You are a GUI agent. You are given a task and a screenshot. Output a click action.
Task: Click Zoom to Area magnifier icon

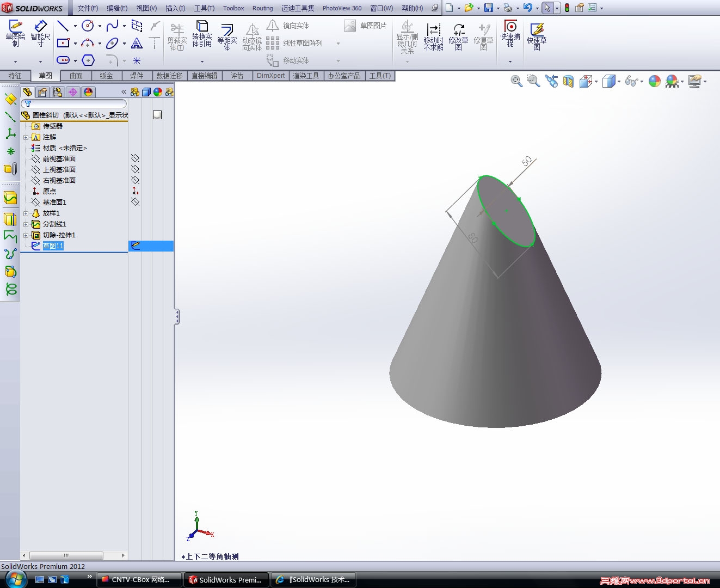coord(533,81)
